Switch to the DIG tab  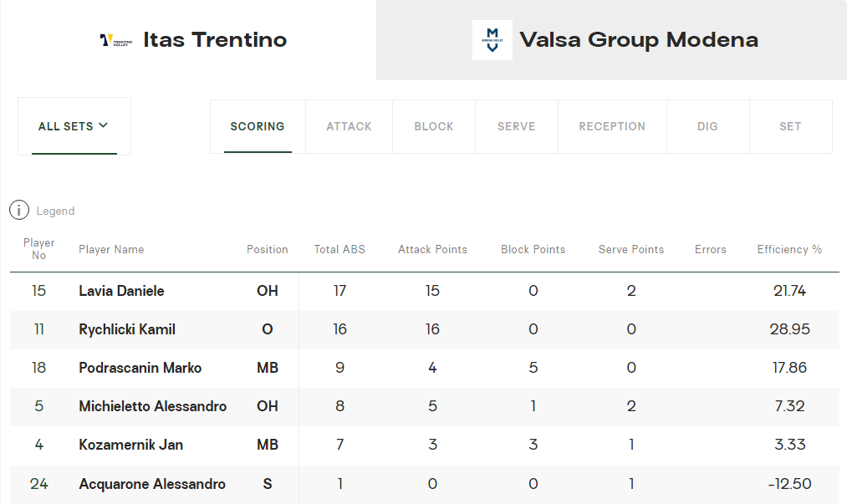[x=707, y=126]
